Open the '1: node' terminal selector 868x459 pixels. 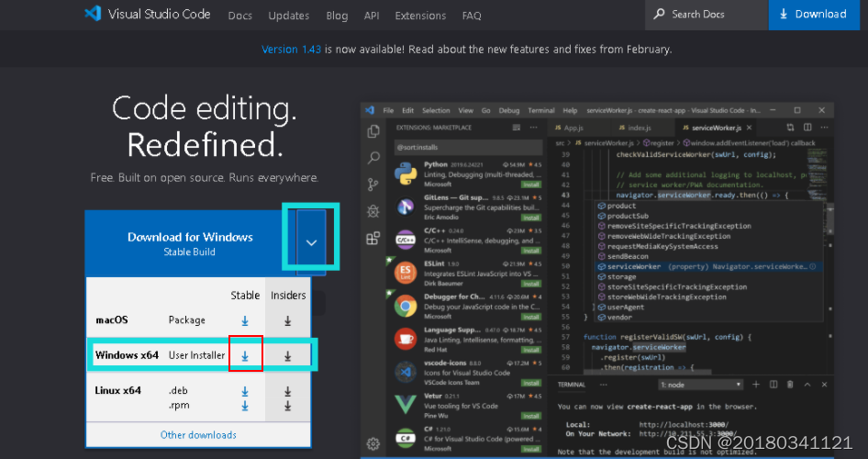coord(700,385)
